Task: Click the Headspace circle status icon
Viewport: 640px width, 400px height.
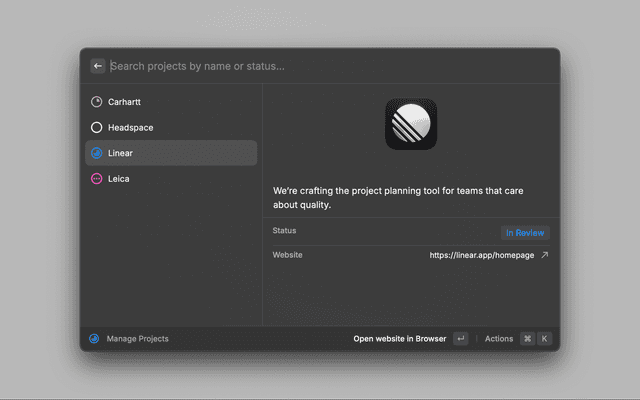Action: [x=97, y=128]
